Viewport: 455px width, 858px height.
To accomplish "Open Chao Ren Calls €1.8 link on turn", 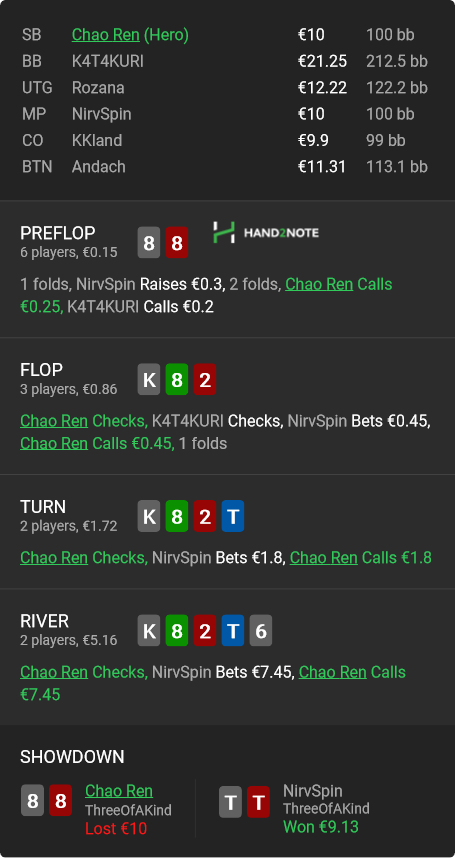I will (323, 558).
